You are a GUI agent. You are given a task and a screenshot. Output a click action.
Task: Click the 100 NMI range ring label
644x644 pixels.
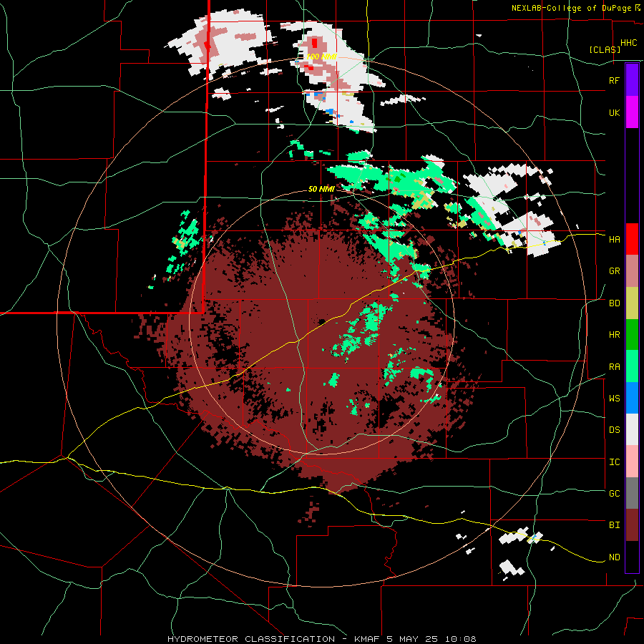[x=321, y=57]
